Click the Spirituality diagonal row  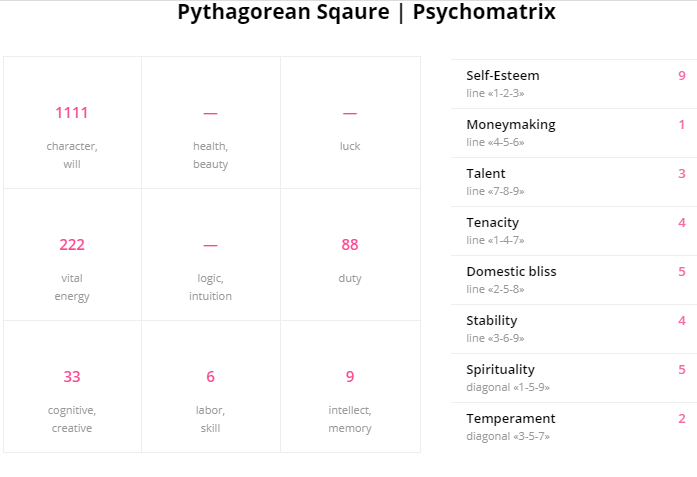[x=574, y=378]
